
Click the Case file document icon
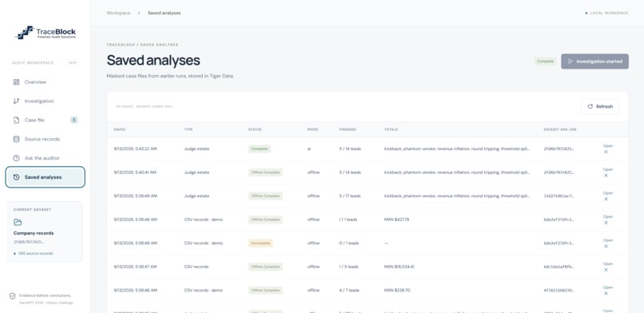(x=17, y=121)
